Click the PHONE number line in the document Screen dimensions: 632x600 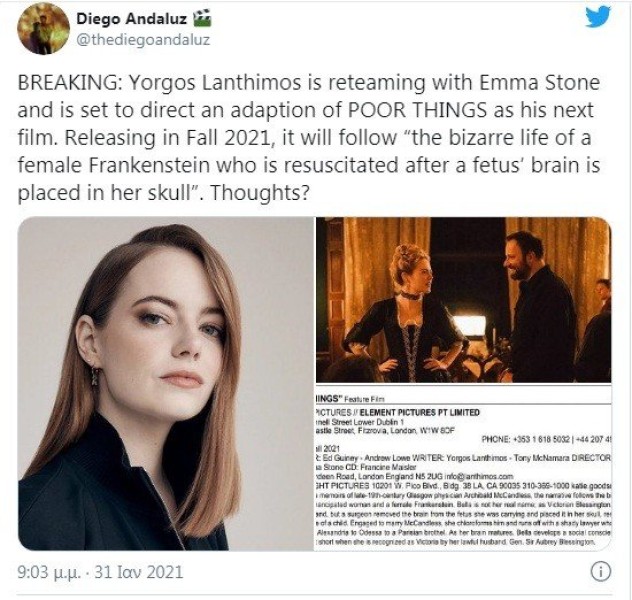(x=546, y=438)
